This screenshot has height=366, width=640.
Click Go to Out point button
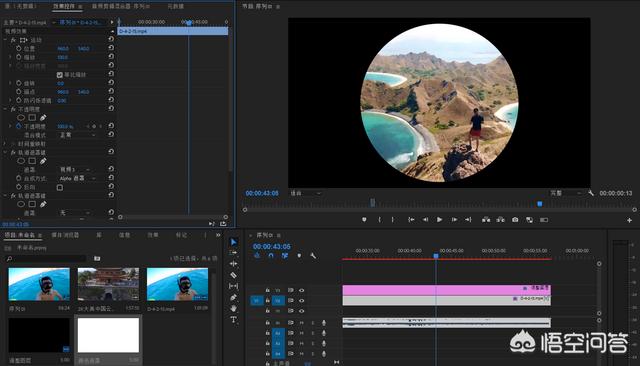(x=468, y=220)
